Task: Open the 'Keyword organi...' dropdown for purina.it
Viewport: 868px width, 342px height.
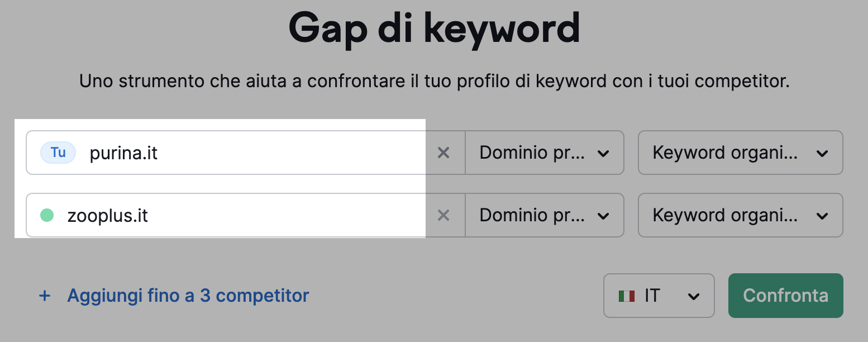Action: point(741,153)
